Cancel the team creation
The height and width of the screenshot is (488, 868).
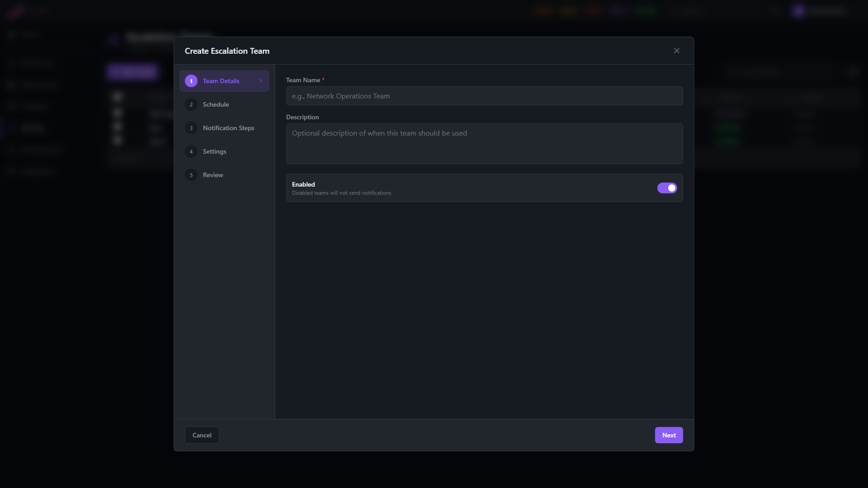click(x=202, y=435)
